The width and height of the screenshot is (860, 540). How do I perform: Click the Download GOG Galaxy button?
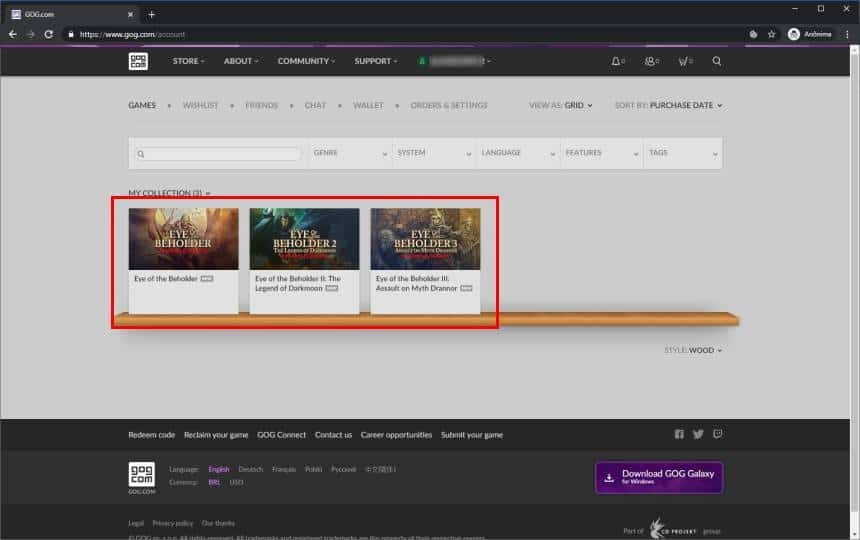(x=659, y=478)
